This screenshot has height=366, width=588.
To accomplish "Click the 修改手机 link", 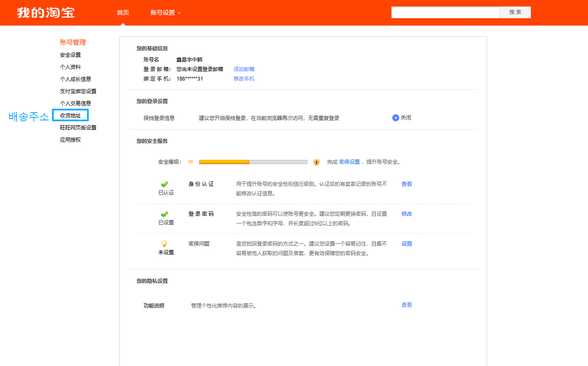I will pyautogui.click(x=244, y=79).
